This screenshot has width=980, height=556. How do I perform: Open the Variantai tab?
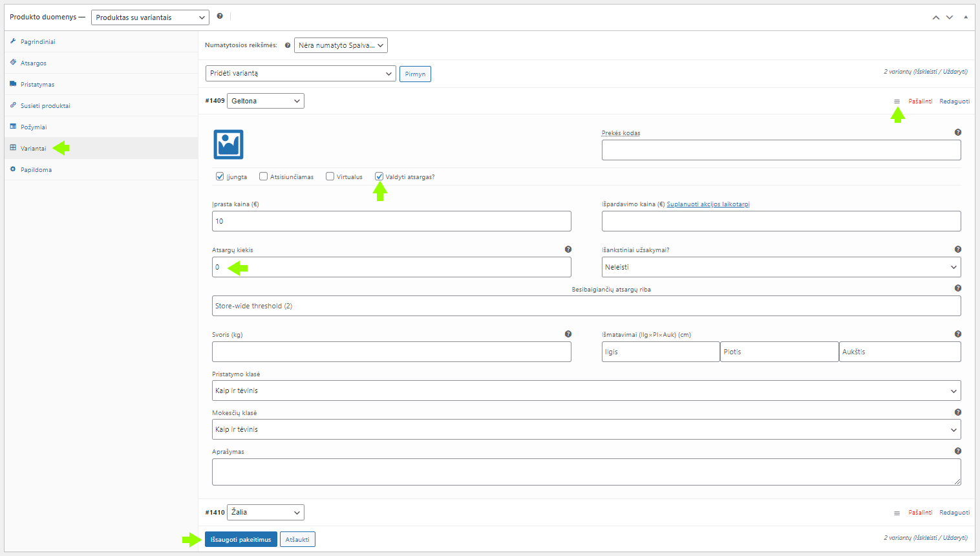coord(33,149)
